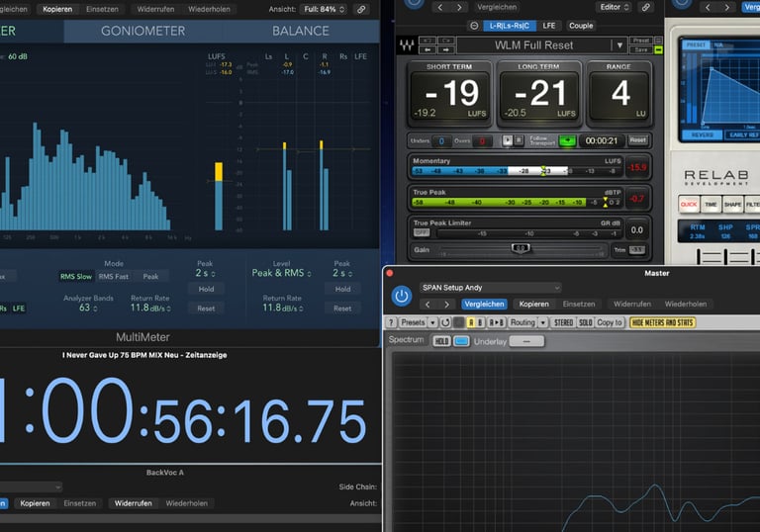Click Widerrufen in BackVoc A window
Image resolution: width=760 pixels, height=532 pixels.
pyautogui.click(x=133, y=503)
